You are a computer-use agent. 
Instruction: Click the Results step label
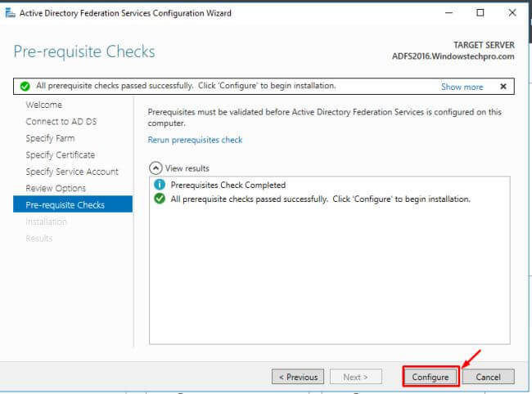39,239
